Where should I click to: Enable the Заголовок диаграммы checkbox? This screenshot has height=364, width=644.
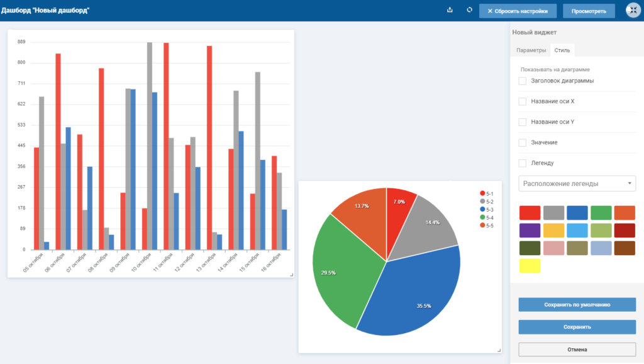(x=523, y=81)
